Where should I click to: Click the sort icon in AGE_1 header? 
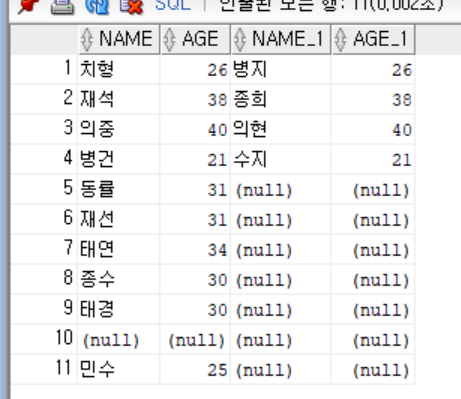pyautogui.click(x=340, y=39)
